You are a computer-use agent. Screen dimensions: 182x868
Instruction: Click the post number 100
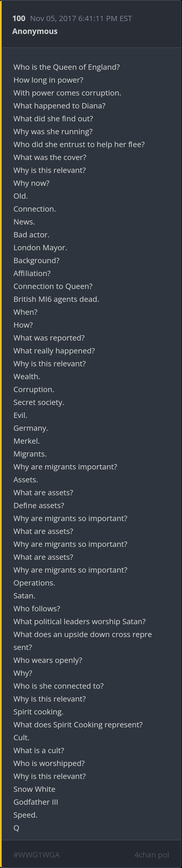18,18
